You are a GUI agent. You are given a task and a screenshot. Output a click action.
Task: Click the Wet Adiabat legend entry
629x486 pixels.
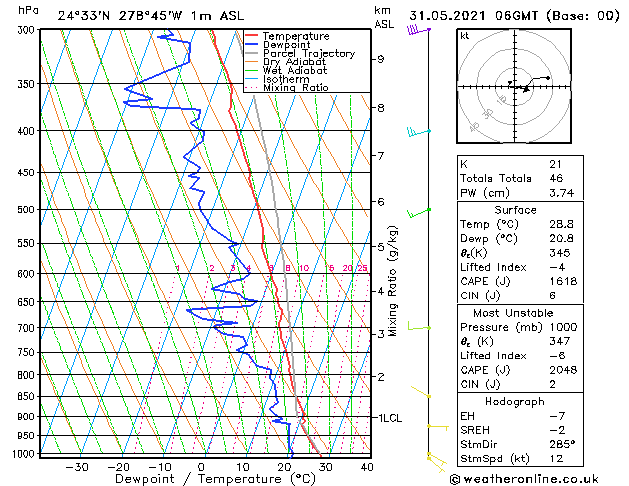pyautogui.click(x=295, y=70)
